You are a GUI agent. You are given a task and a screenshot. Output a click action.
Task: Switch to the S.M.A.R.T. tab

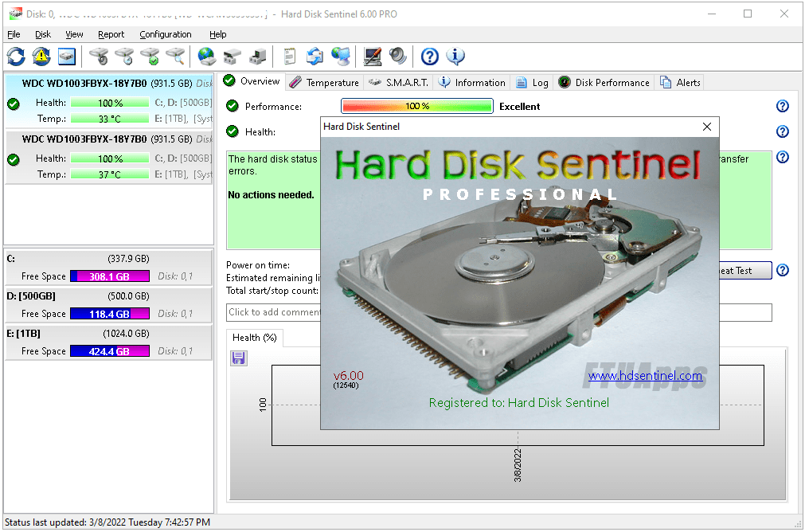pos(398,83)
